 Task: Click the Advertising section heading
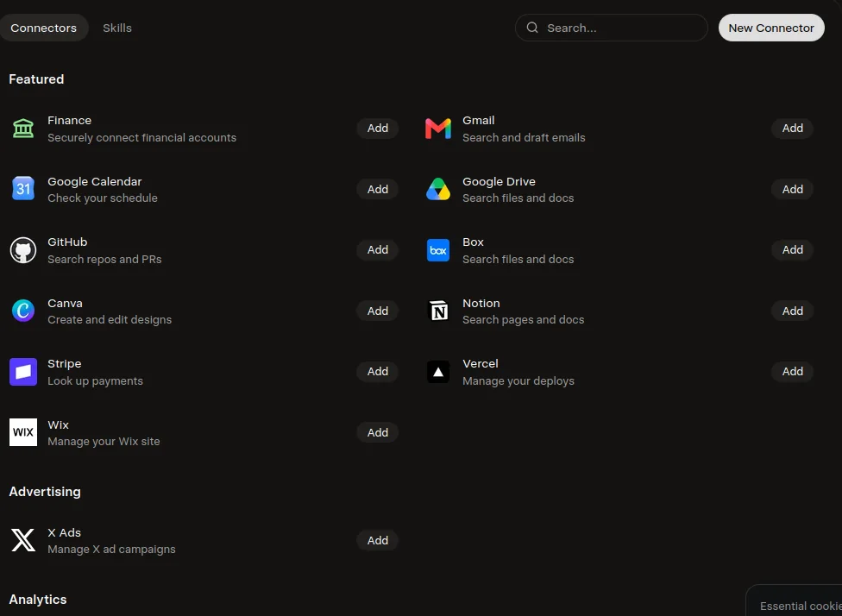(x=45, y=492)
